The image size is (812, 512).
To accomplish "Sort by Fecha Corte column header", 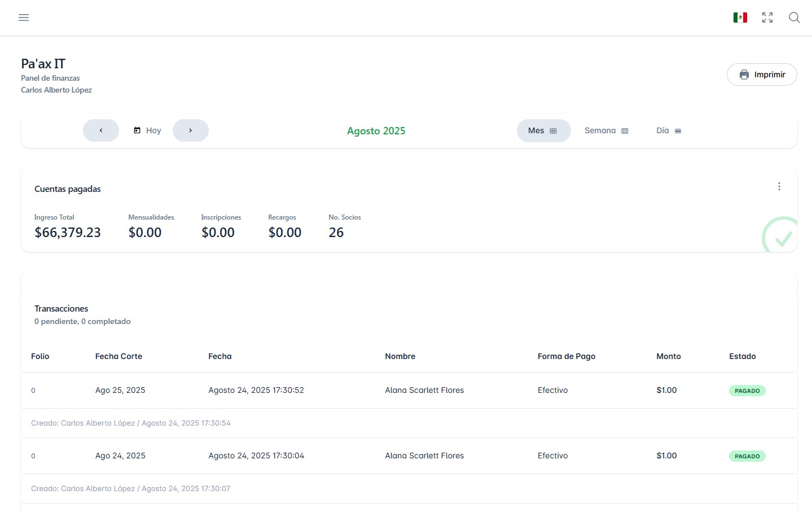I will tap(118, 356).
